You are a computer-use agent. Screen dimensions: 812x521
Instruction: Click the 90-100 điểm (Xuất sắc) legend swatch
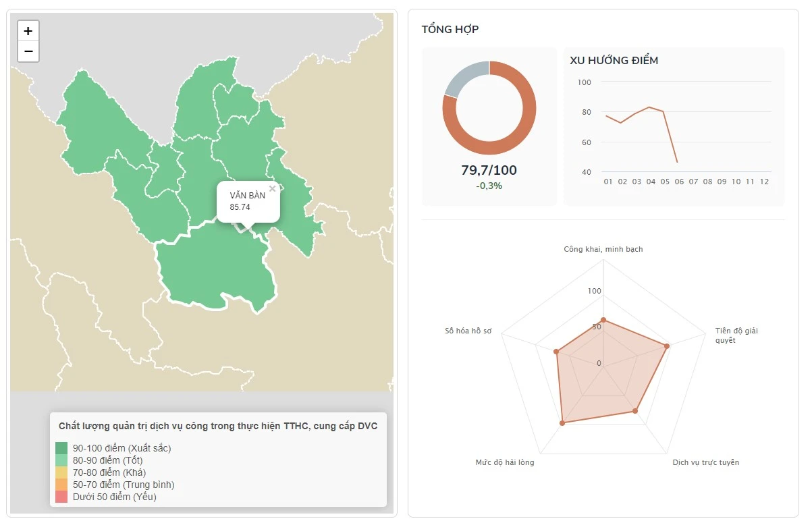(x=61, y=448)
